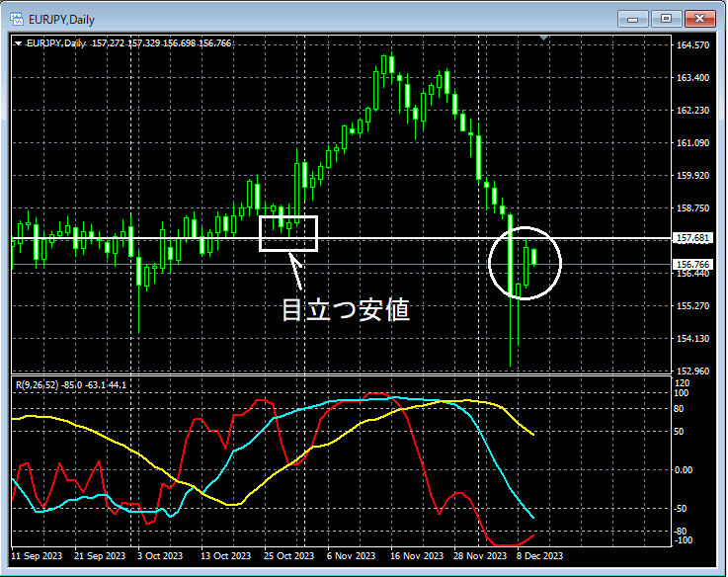Click the 11 Sep 2023 date label
728x577 pixels.
click(37, 555)
